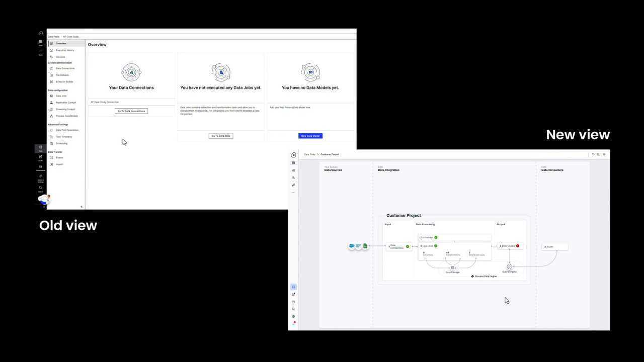This screenshot has height=362, width=644.
Task: Collapse the old view sidebar with double chevron
Action: pyautogui.click(x=82, y=207)
